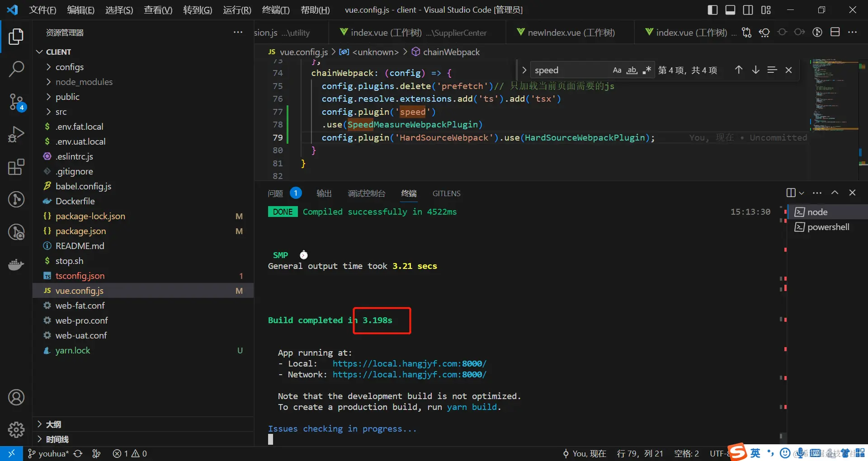The image size is (868, 461).
Task: Click the compare branch icon in the status bar
Action: click(x=96, y=453)
